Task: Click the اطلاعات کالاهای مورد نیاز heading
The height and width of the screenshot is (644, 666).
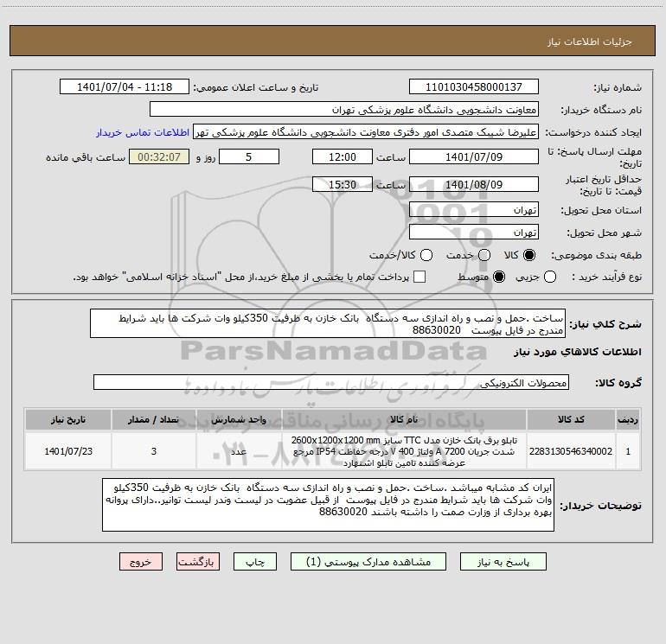Action: point(577,352)
